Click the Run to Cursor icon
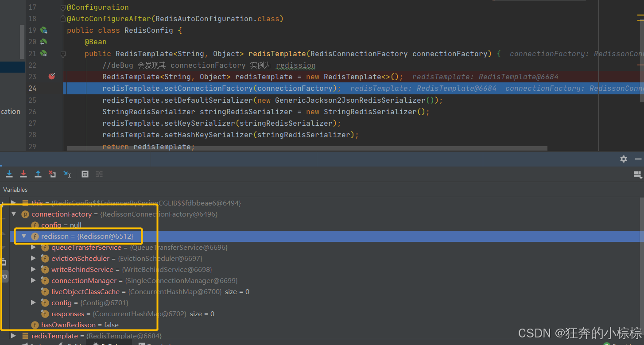 [67, 174]
